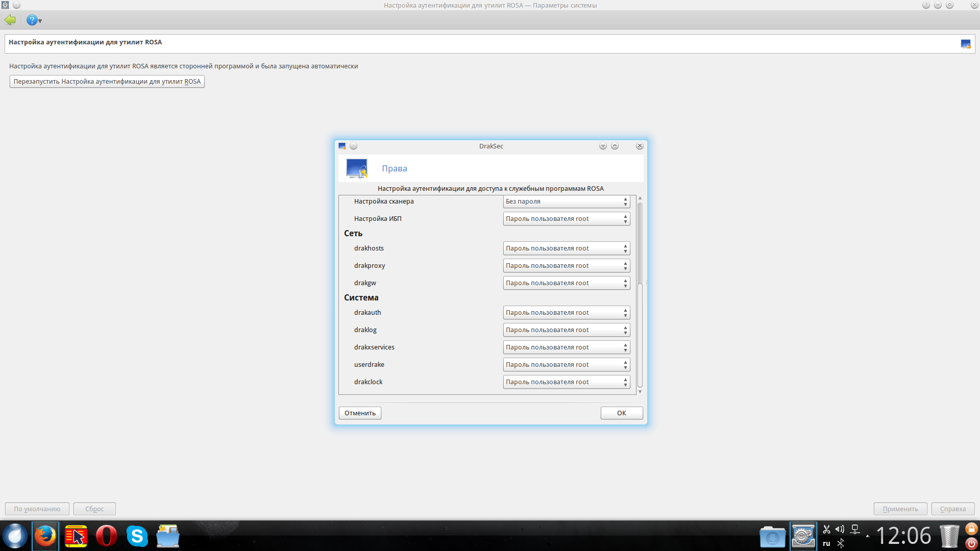
Task: Show hidden tray icons arrow
Action: point(868,536)
